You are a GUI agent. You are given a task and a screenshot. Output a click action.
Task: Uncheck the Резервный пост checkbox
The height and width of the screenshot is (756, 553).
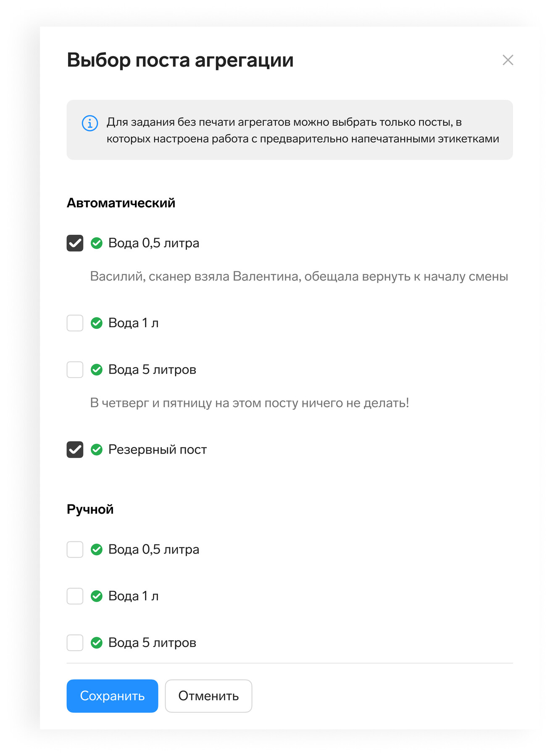tap(75, 449)
